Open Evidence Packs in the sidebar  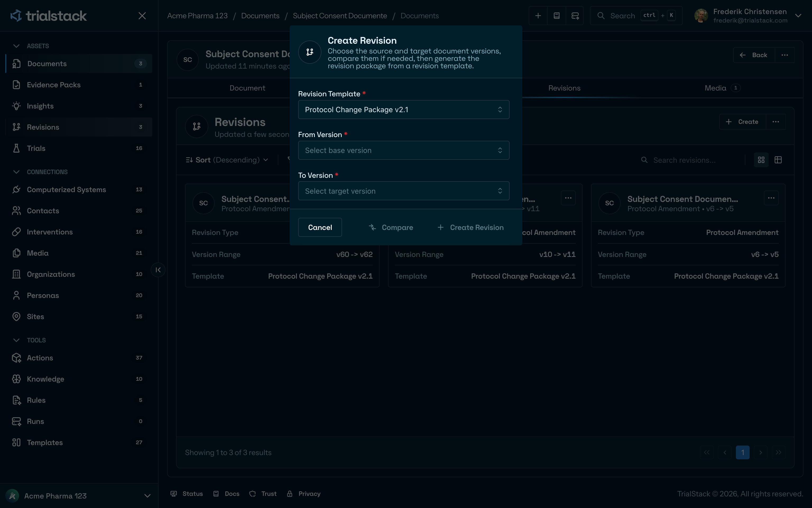pos(79,85)
